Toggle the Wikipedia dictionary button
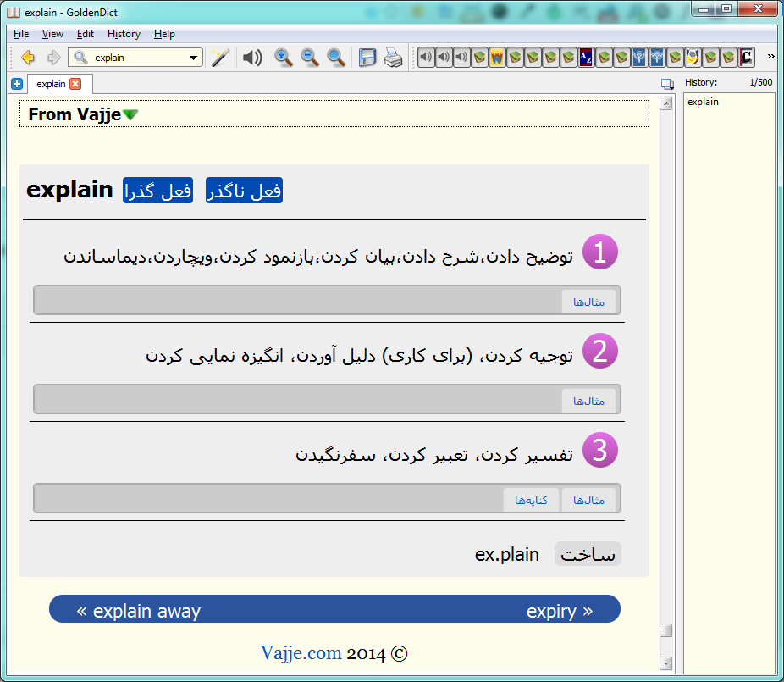 497,58
